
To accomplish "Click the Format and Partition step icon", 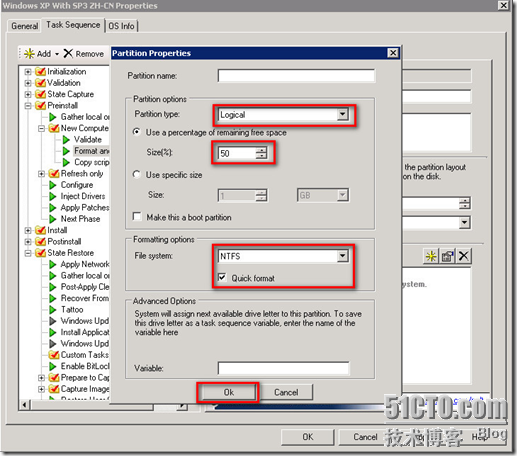I will (x=66, y=151).
